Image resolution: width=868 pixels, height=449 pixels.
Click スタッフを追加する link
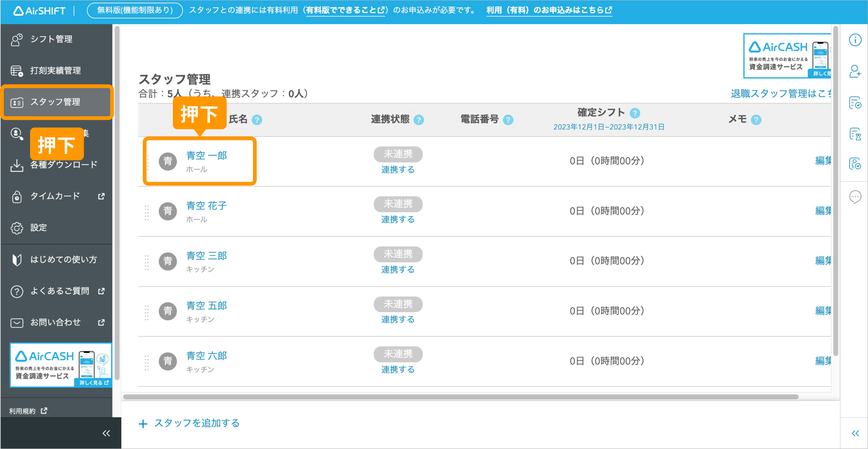[x=189, y=423]
